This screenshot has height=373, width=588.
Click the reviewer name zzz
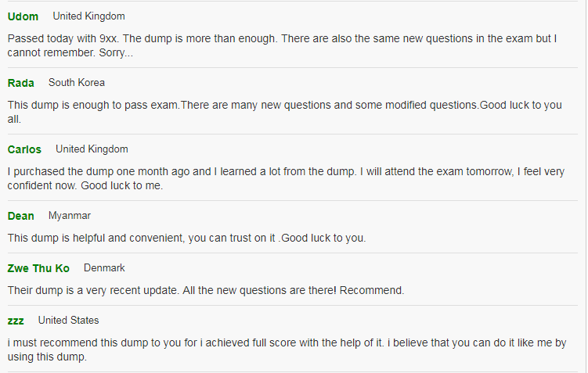(16, 321)
